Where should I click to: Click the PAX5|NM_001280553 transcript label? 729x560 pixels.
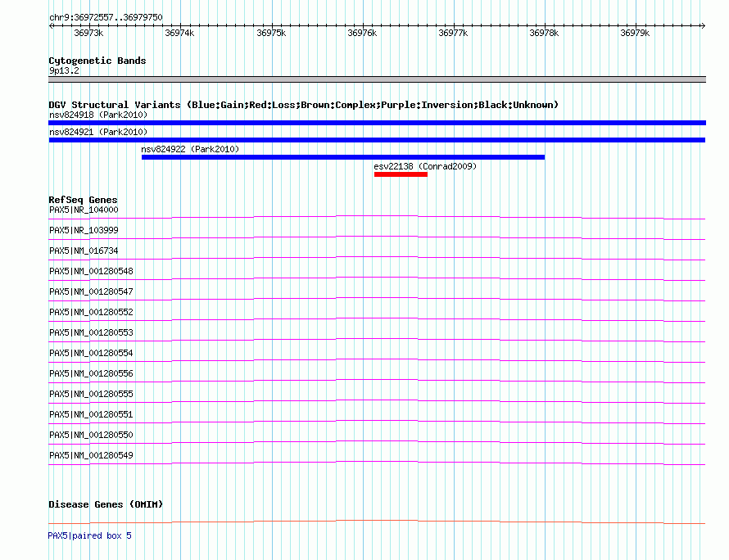point(91,332)
